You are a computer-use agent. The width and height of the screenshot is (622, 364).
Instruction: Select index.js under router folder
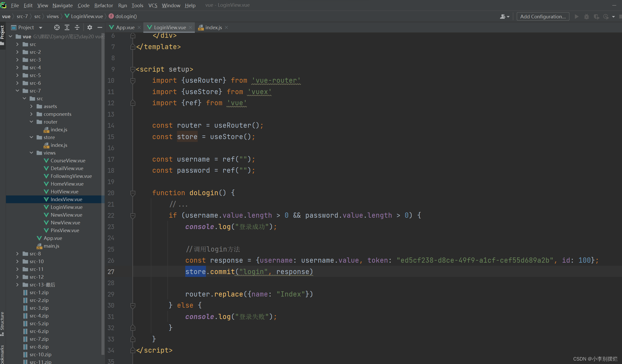pos(59,130)
